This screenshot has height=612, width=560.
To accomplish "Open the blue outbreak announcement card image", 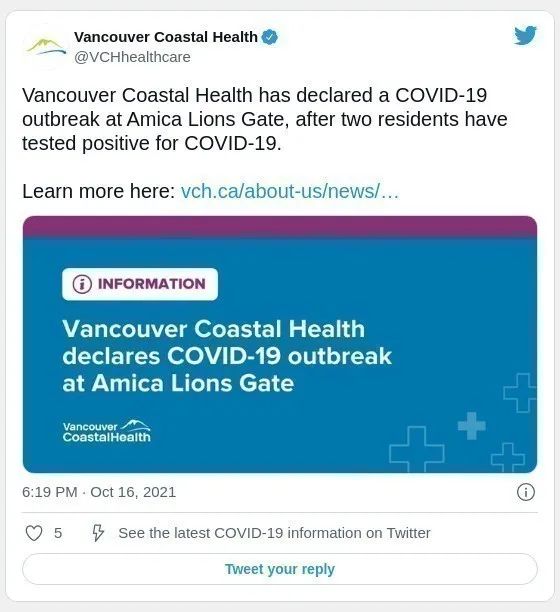I will coord(280,344).
